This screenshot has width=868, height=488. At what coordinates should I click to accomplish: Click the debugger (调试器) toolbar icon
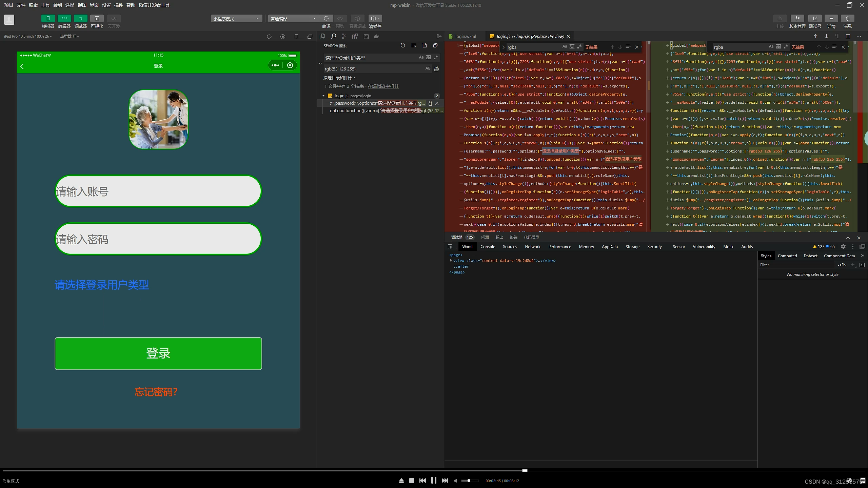(x=80, y=18)
